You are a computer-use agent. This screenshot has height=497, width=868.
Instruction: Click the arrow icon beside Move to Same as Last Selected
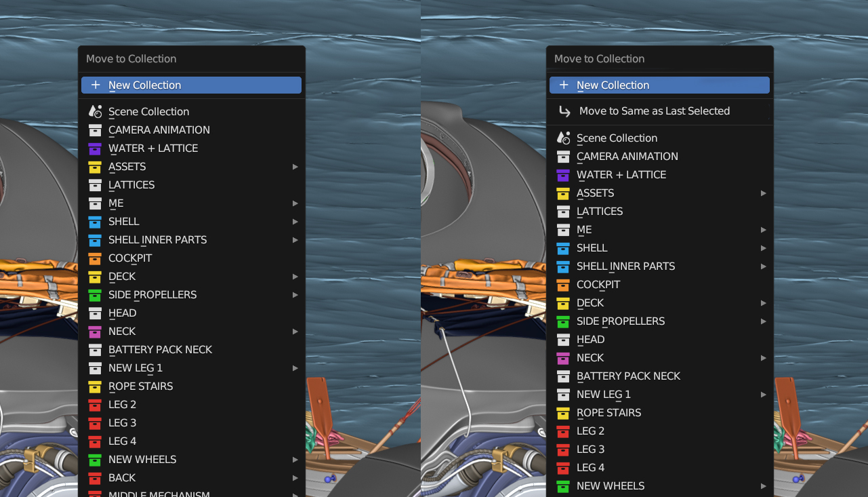point(564,111)
